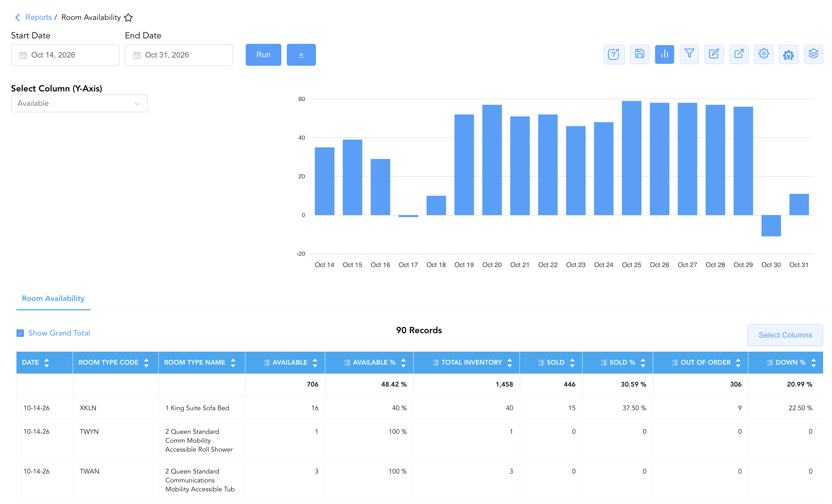The width and height of the screenshot is (832, 504).
Task: Click the Start Date calendar icon
Action: [23, 55]
